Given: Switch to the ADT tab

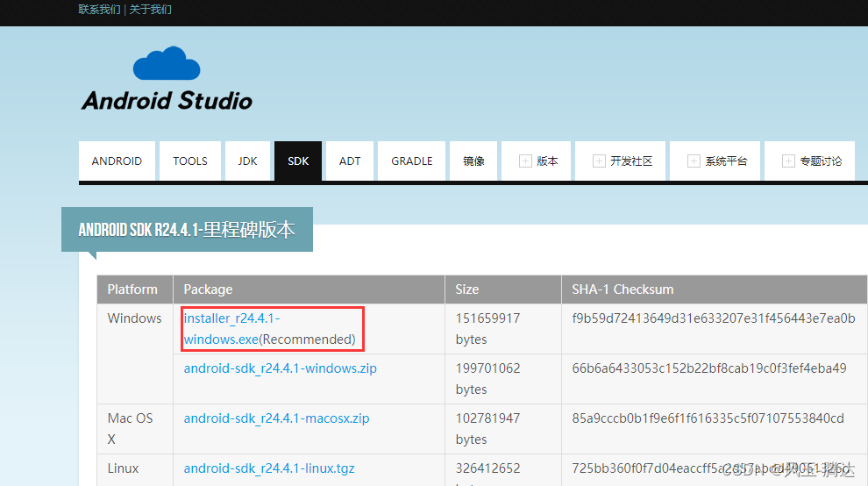Looking at the screenshot, I should tap(350, 161).
